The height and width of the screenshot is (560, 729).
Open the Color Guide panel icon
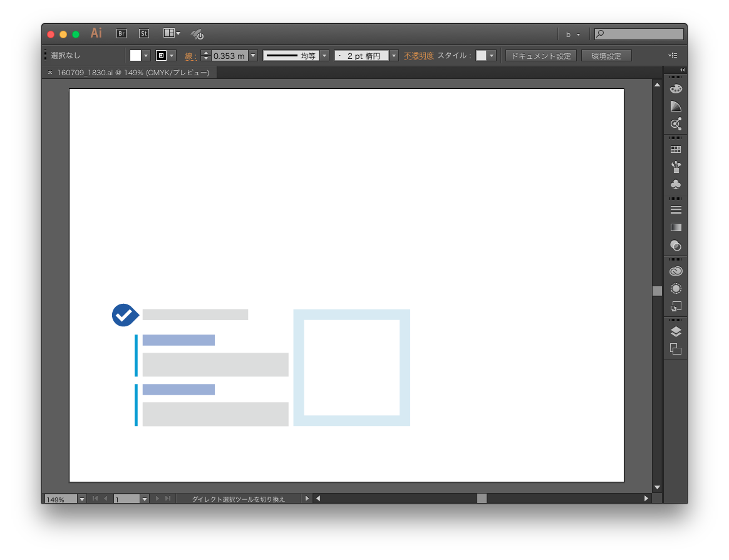(676, 106)
